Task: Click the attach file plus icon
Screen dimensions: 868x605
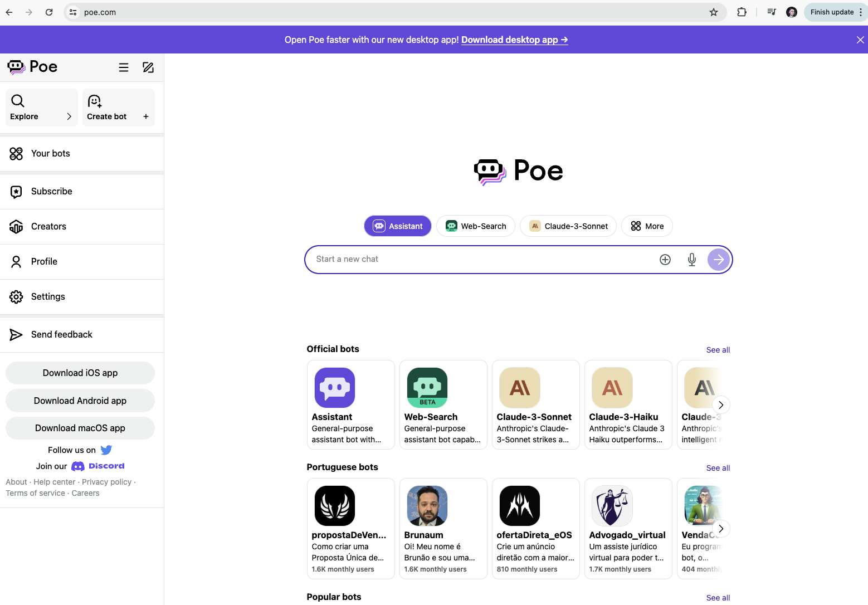Action: pos(665,260)
